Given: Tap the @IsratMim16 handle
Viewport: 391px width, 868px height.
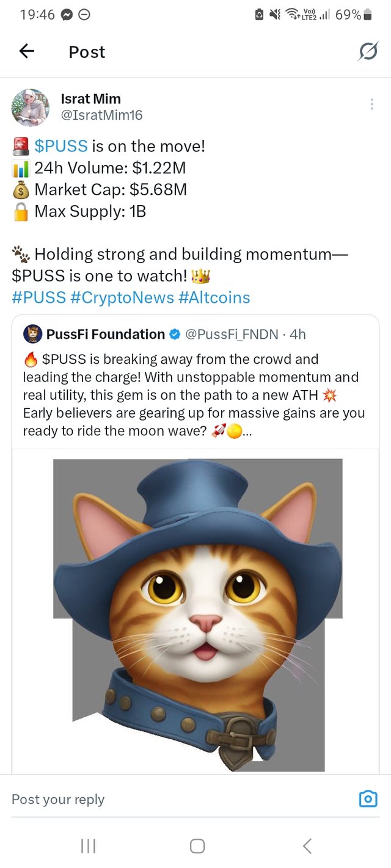Looking at the screenshot, I should coord(102,114).
